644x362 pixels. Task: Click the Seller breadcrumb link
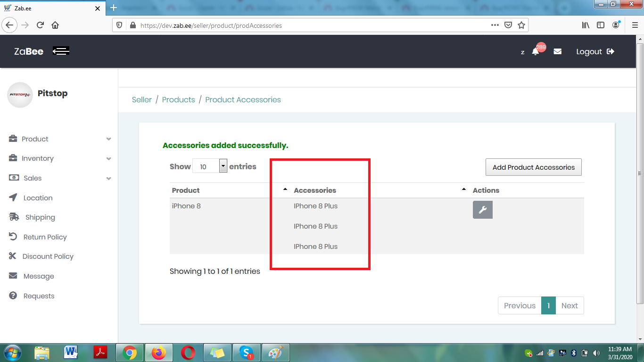[142, 99]
